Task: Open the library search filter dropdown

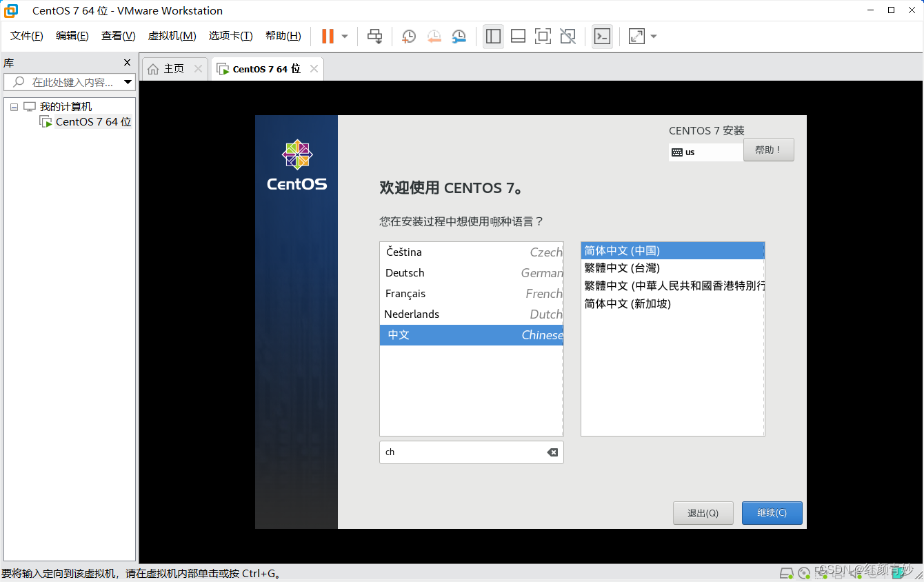Action: 128,82
